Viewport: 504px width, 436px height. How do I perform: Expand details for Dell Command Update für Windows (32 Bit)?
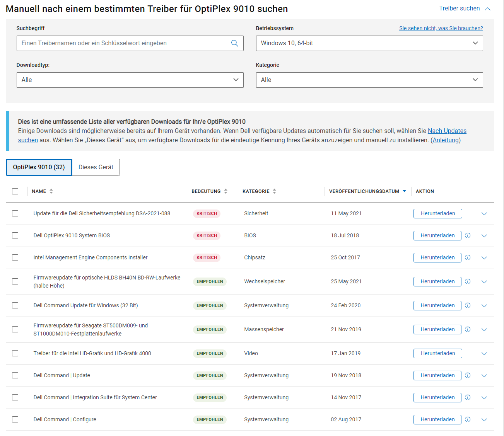point(484,306)
